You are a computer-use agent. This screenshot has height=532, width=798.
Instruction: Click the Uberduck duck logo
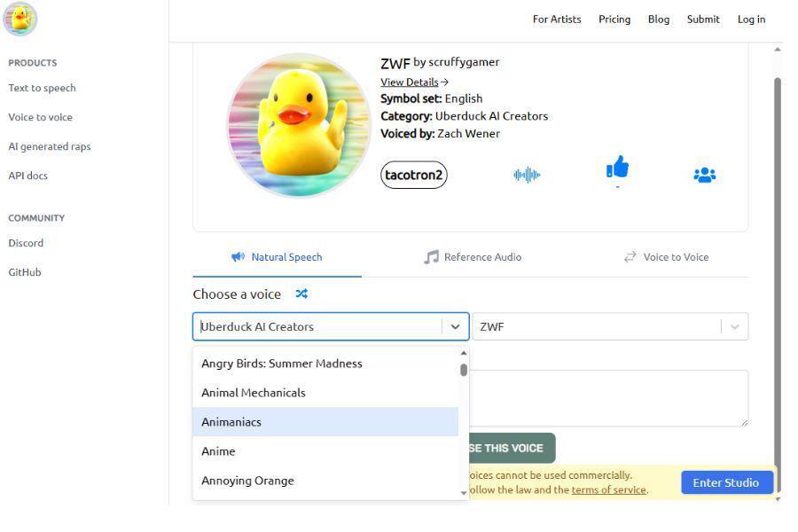[20, 19]
